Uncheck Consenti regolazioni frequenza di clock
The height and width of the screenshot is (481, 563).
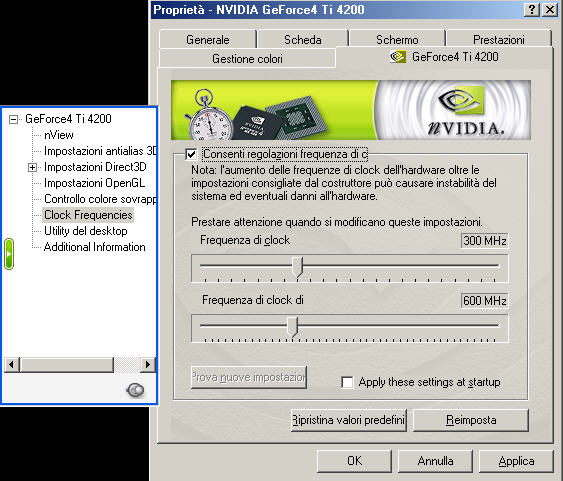click(191, 154)
